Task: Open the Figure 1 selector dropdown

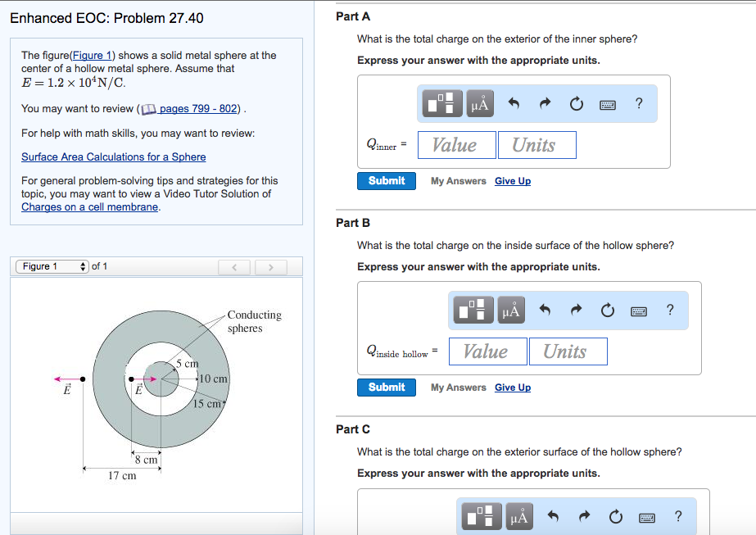Action: (x=52, y=266)
